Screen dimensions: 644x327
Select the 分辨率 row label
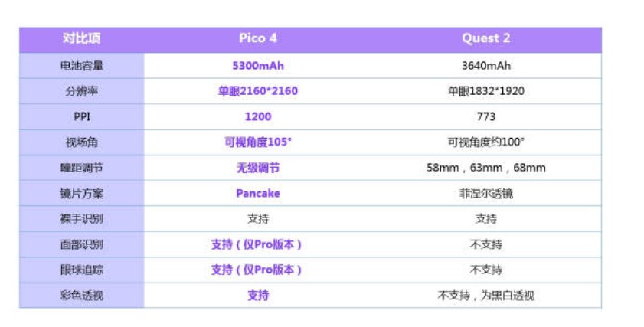[x=81, y=91]
